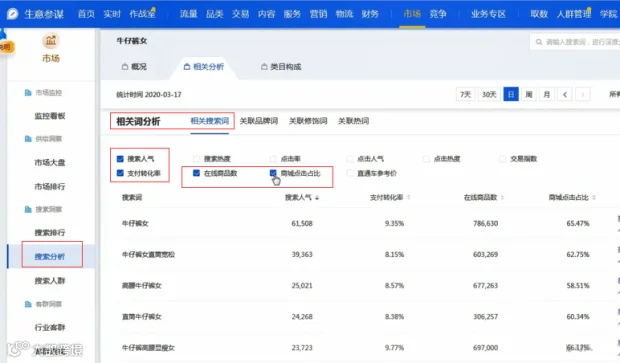Switch to the 类目构成 tab

pos(281,67)
